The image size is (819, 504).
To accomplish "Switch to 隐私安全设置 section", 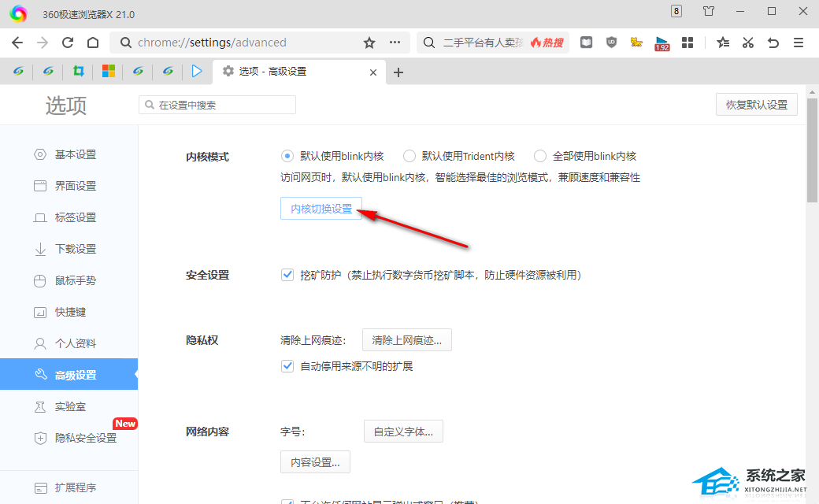I will click(x=85, y=438).
